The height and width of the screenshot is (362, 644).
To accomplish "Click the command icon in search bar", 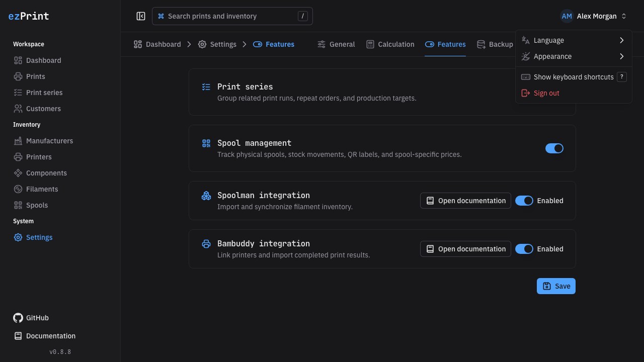I will point(161,16).
